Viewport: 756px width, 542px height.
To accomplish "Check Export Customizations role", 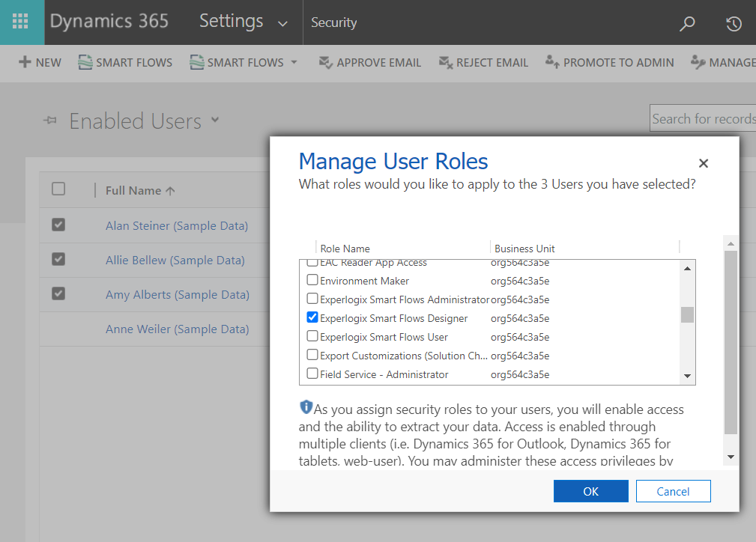I will point(312,355).
